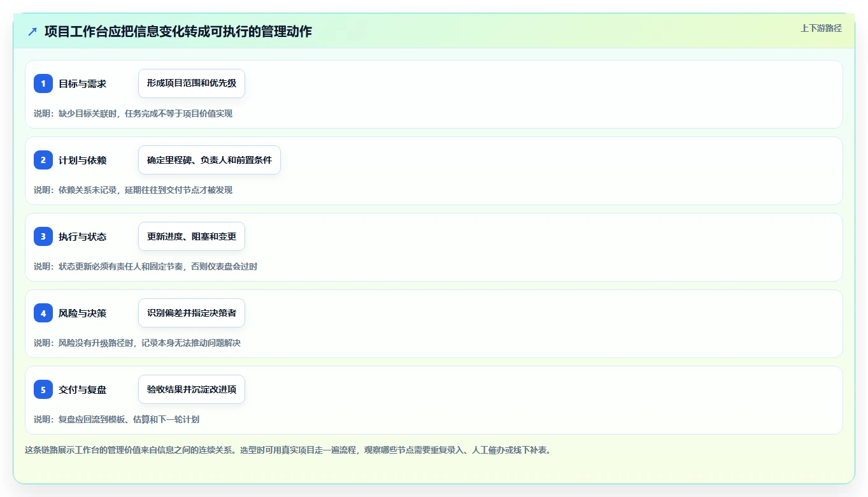Click step number 3 badge

[x=43, y=236]
